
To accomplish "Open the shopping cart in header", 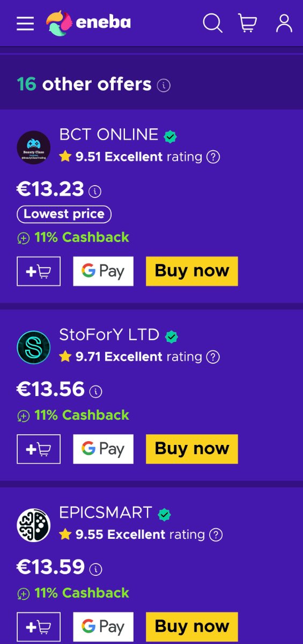I will tap(247, 23).
